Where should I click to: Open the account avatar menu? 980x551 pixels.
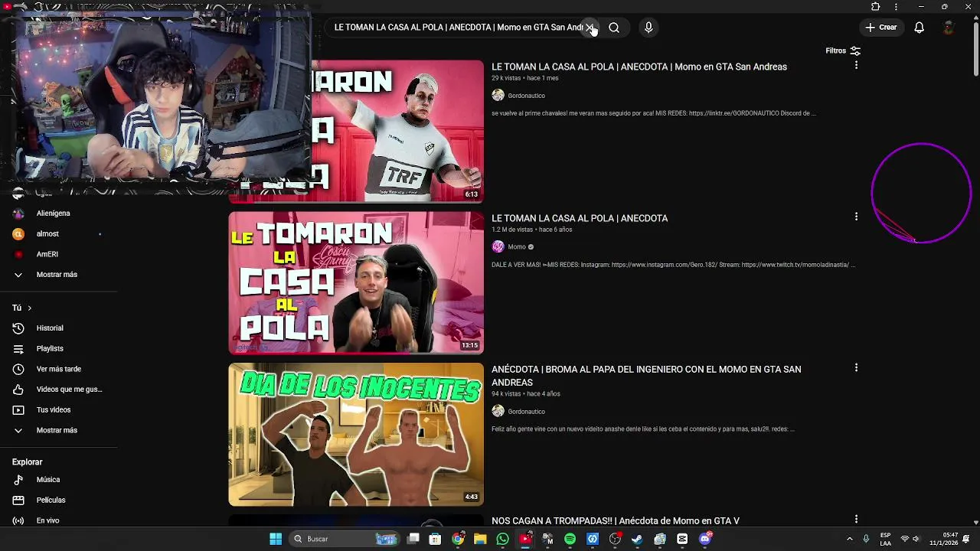(x=949, y=28)
